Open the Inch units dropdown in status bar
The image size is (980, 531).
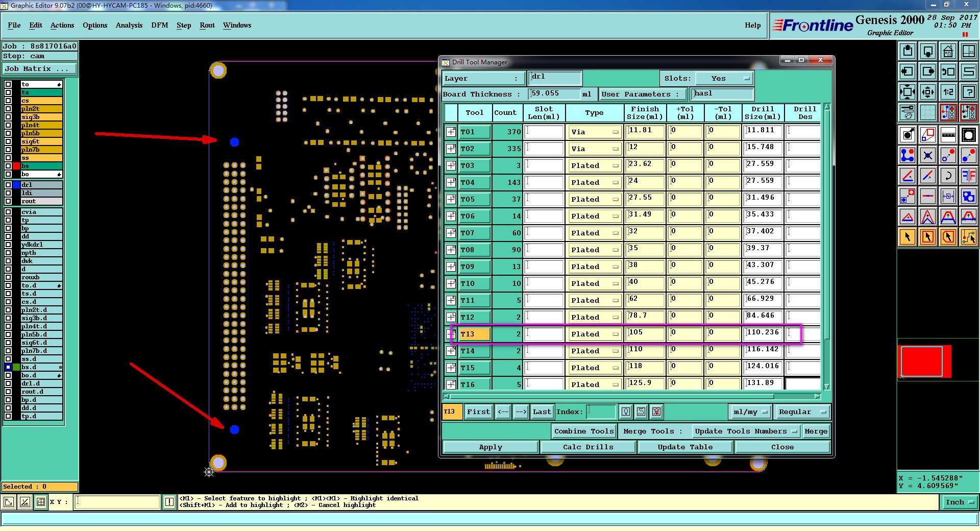(959, 502)
